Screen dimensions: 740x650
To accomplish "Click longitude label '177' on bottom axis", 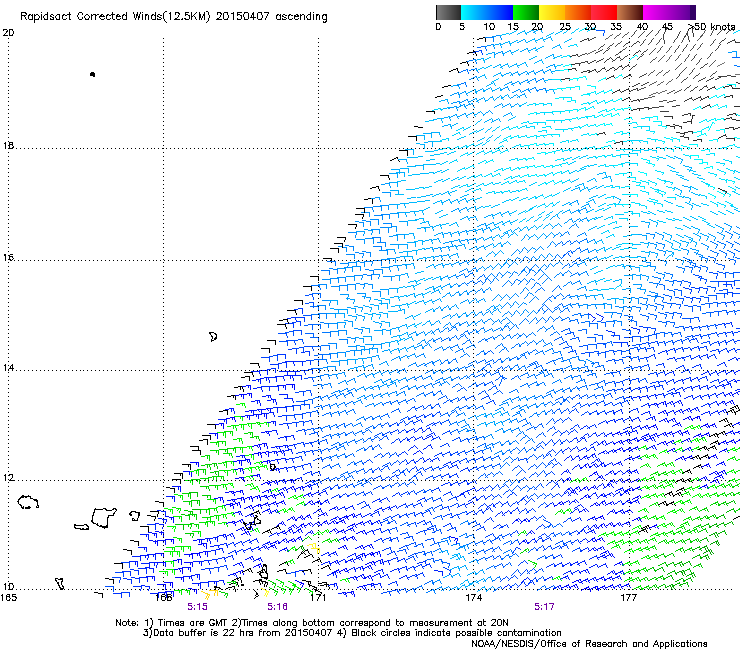I will pyautogui.click(x=629, y=598).
